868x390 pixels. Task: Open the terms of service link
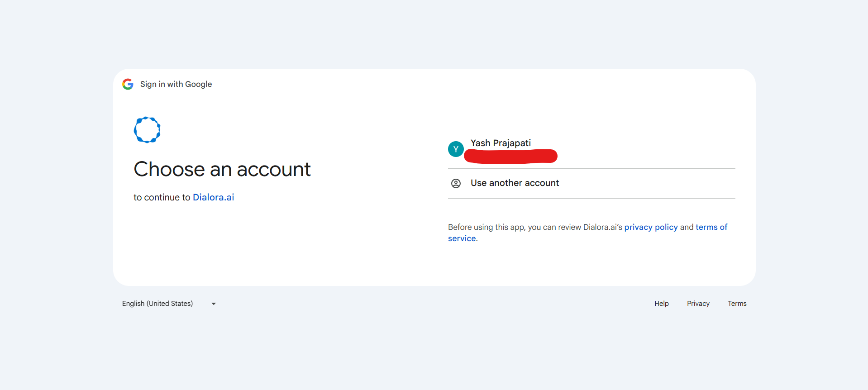(x=711, y=227)
